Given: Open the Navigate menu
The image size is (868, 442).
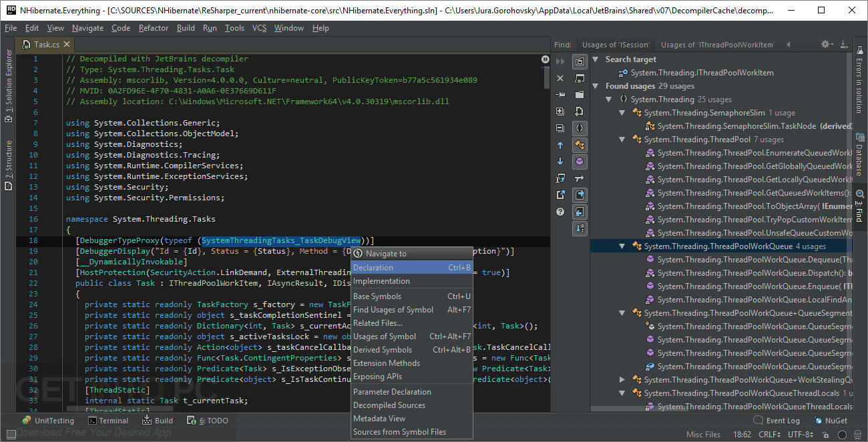Looking at the screenshot, I should point(88,28).
